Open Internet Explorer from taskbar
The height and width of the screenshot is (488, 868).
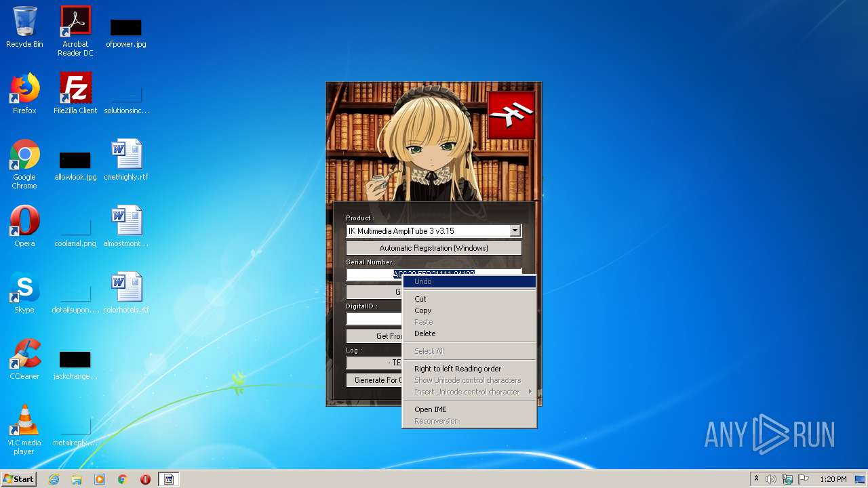point(54,479)
